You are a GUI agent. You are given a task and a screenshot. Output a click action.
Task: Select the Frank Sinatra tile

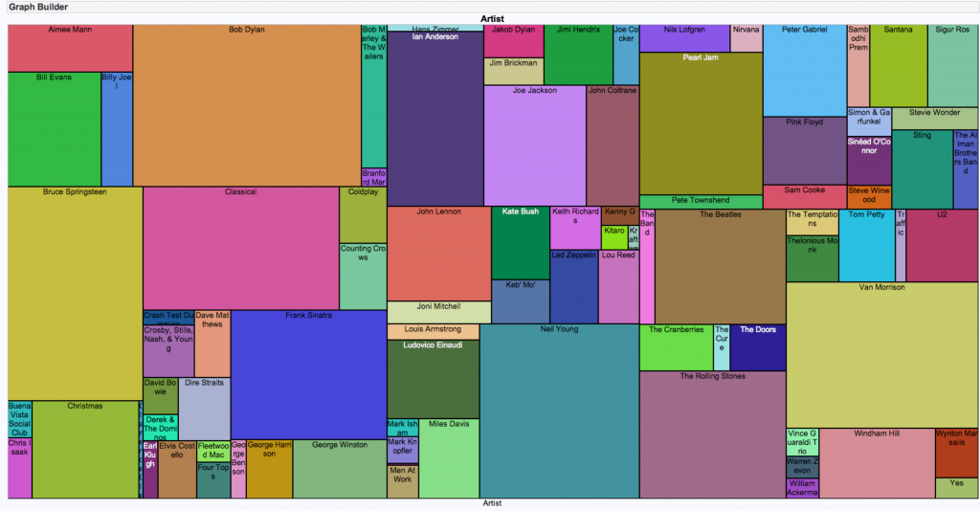[x=309, y=375]
